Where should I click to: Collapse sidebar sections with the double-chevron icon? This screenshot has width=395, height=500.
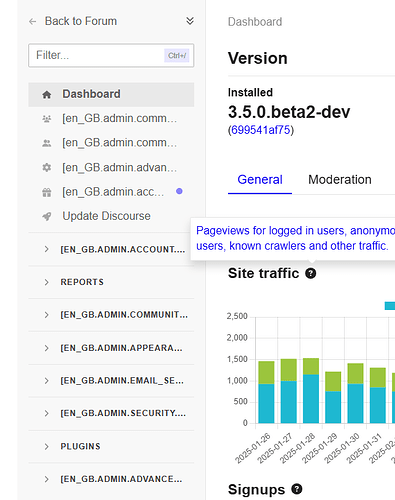click(190, 21)
